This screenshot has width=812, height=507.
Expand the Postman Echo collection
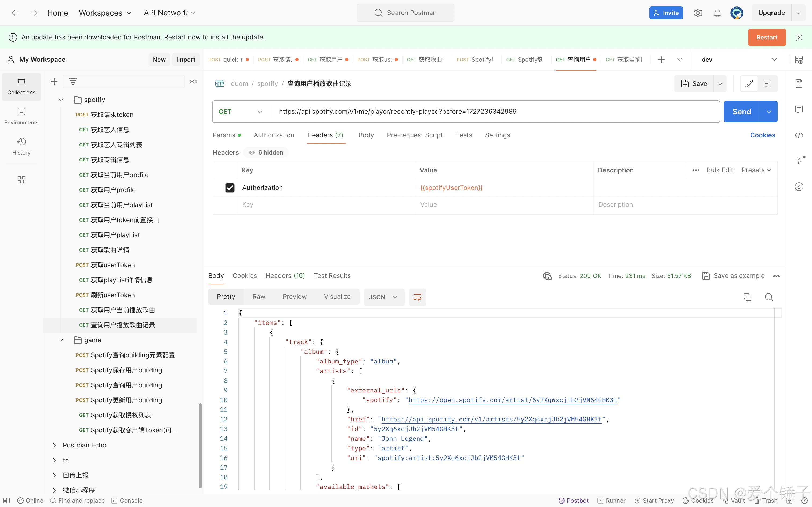pyautogui.click(x=54, y=445)
